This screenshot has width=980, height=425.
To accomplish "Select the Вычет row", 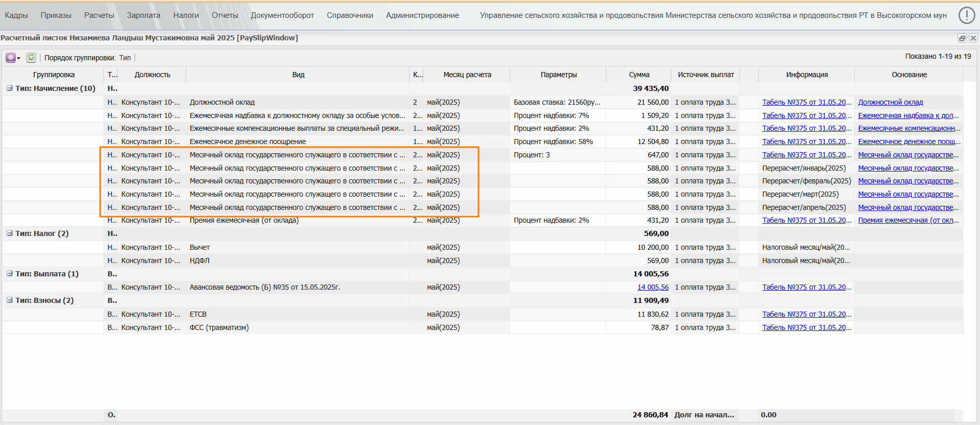I will click(483, 247).
